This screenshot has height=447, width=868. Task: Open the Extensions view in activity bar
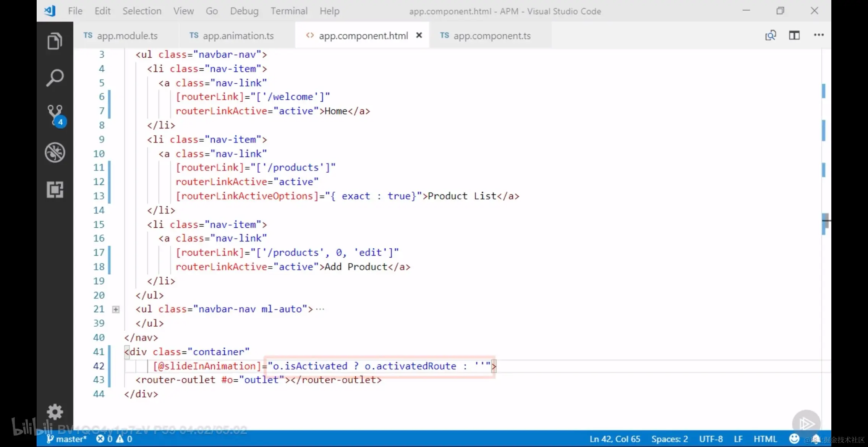pyautogui.click(x=55, y=189)
